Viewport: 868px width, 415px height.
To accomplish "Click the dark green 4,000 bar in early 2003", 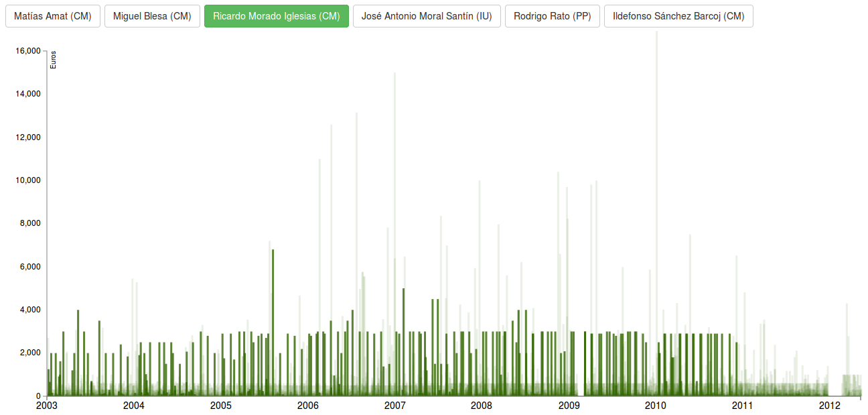I will [x=78, y=349].
